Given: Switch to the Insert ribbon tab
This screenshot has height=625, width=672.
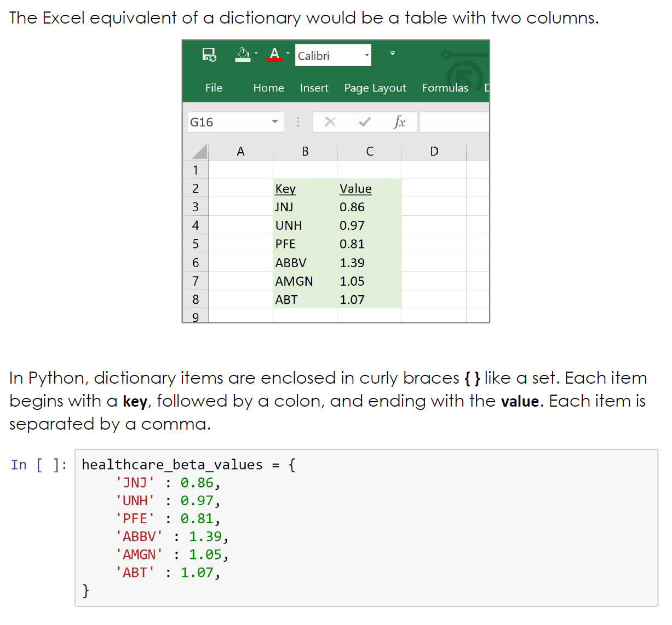Looking at the screenshot, I should (314, 88).
